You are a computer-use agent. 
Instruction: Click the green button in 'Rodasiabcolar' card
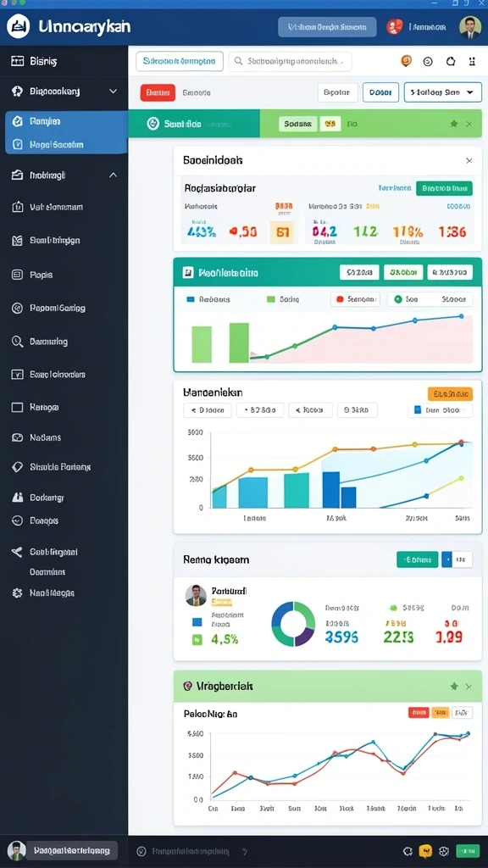pos(444,188)
